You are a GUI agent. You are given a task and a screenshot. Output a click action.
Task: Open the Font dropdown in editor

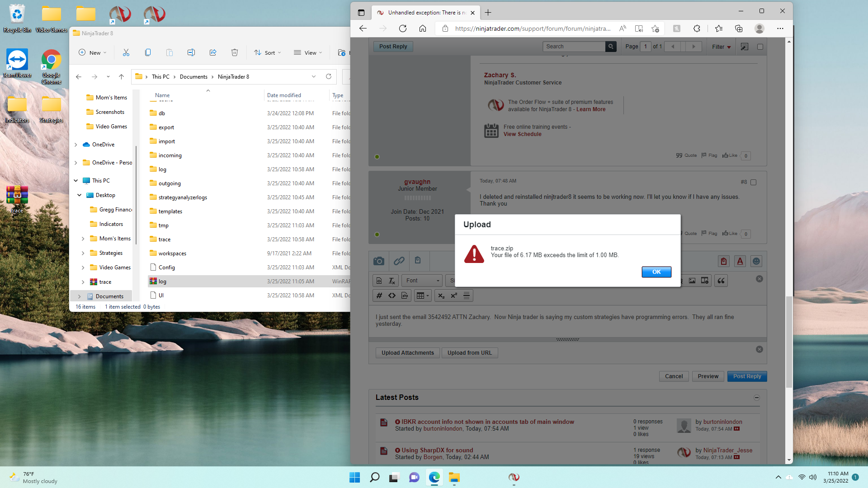click(x=422, y=281)
